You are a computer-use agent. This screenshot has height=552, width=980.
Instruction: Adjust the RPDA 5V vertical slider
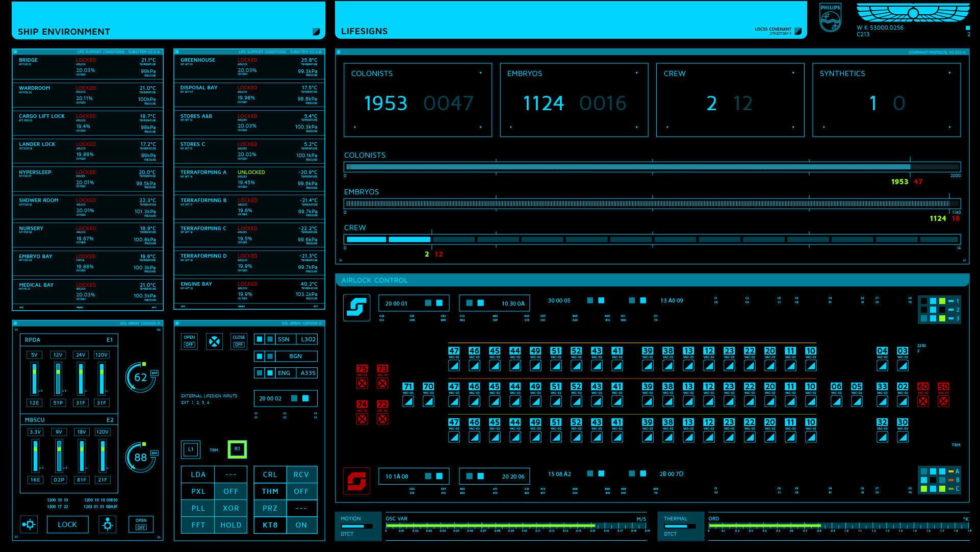tap(34, 378)
